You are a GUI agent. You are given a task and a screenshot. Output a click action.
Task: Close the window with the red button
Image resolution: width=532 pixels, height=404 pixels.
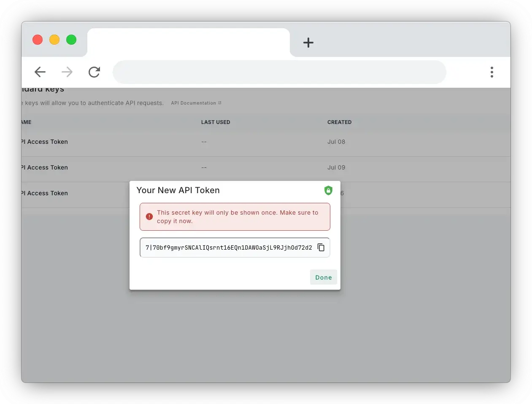click(x=38, y=40)
